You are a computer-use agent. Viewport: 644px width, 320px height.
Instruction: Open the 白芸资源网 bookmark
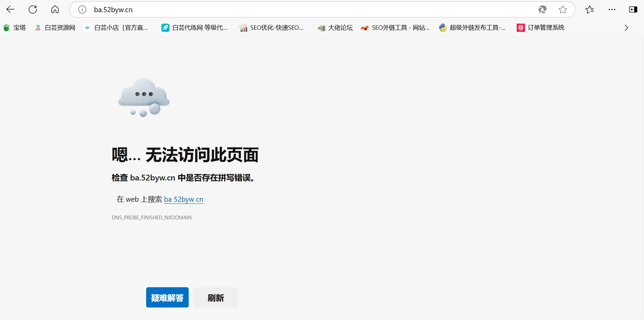pyautogui.click(x=55, y=28)
